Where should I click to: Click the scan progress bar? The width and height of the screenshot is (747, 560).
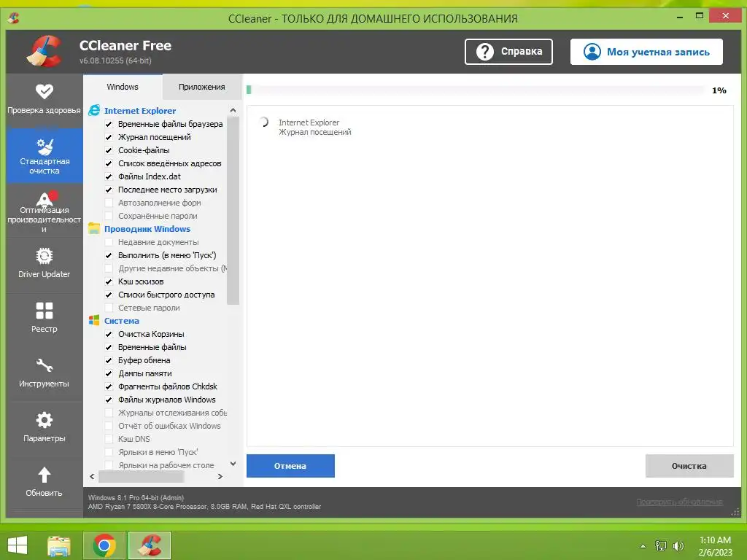(475, 90)
